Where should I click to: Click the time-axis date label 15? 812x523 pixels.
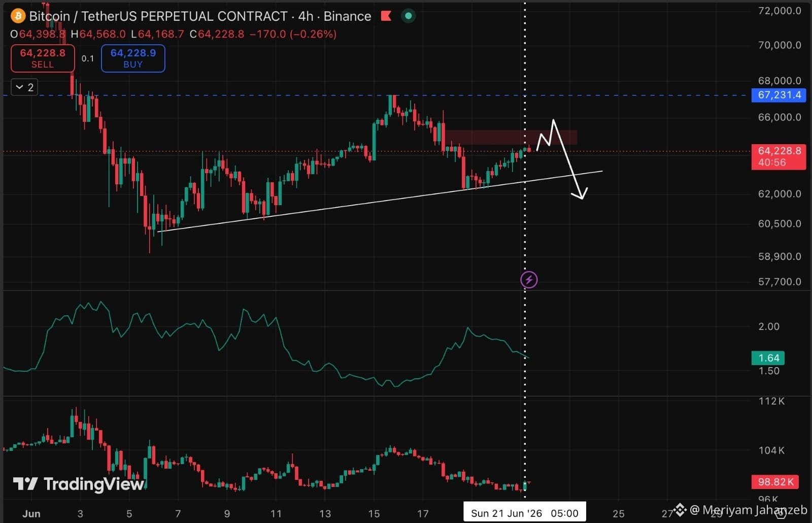click(x=374, y=514)
